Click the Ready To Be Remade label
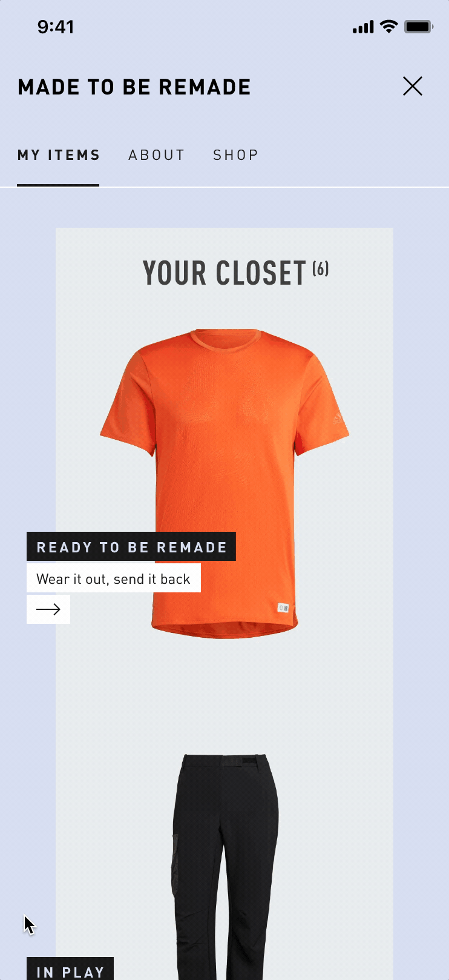This screenshot has width=449, height=980. pyautogui.click(x=131, y=547)
